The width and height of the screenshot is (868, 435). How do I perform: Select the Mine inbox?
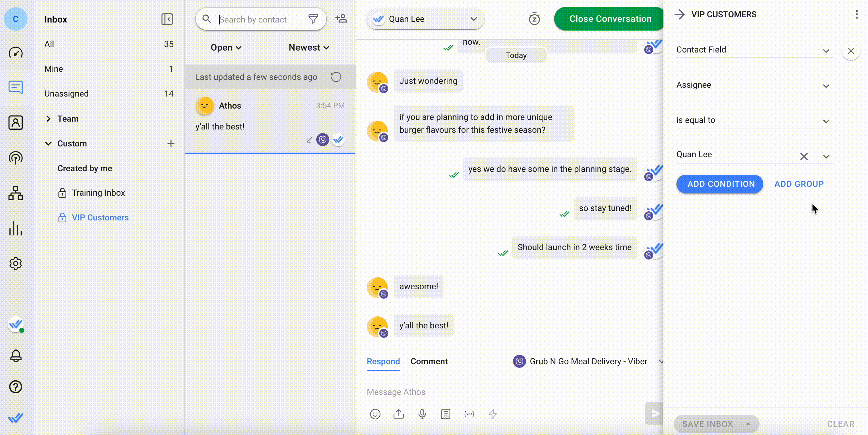[x=109, y=69]
